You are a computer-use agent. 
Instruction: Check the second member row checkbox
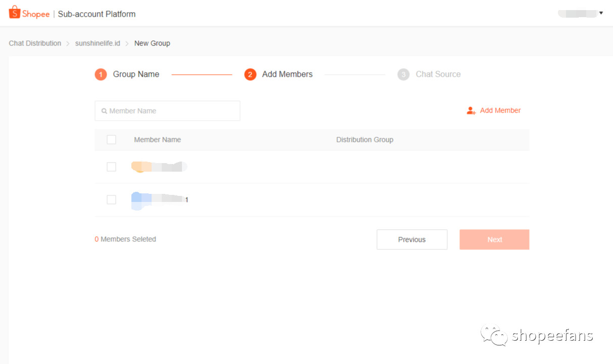111,199
